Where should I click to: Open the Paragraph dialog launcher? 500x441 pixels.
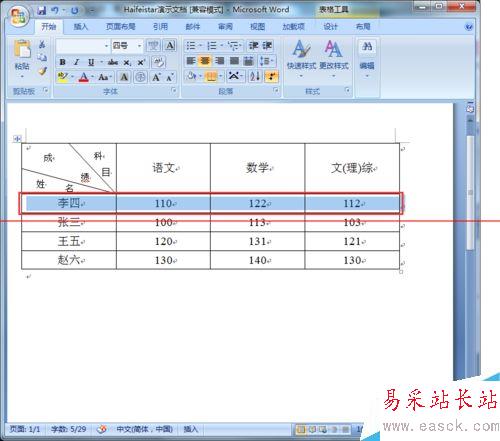click(276, 90)
